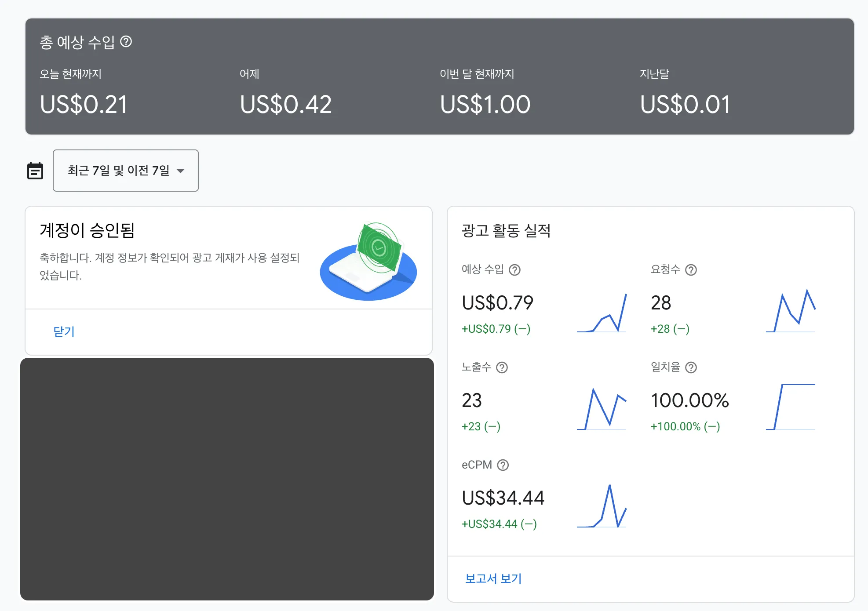Click the 일치율 value 100.00%

pyautogui.click(x=689, y=400)
